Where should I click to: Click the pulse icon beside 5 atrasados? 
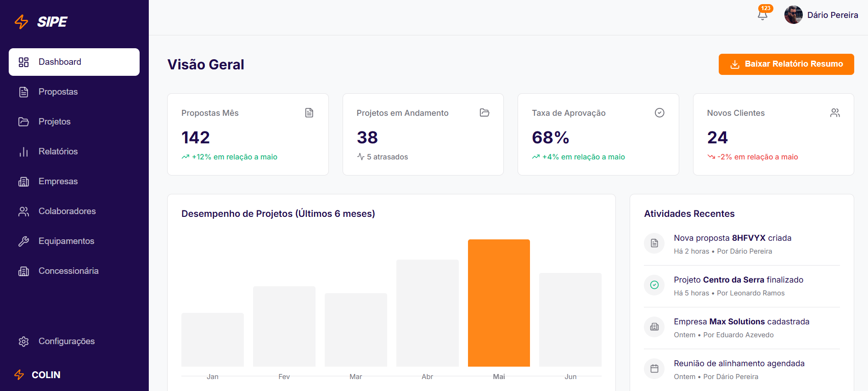(361, 157)
